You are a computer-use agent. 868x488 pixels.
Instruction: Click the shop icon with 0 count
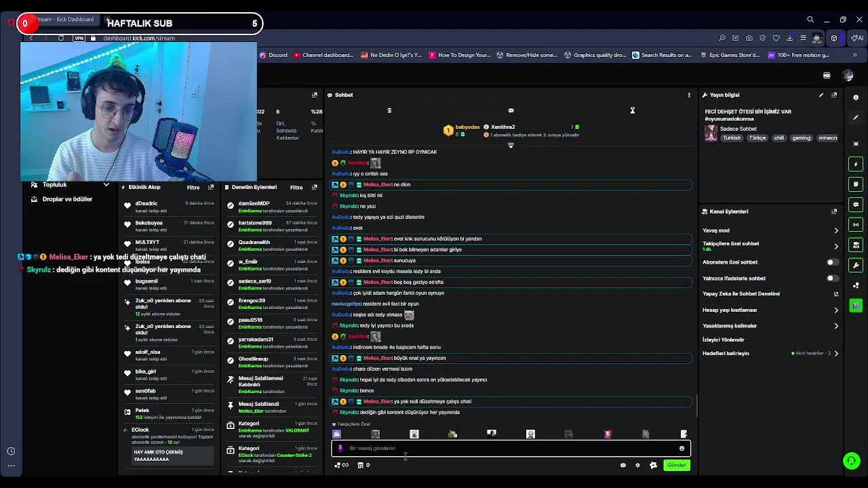[363, 465]
